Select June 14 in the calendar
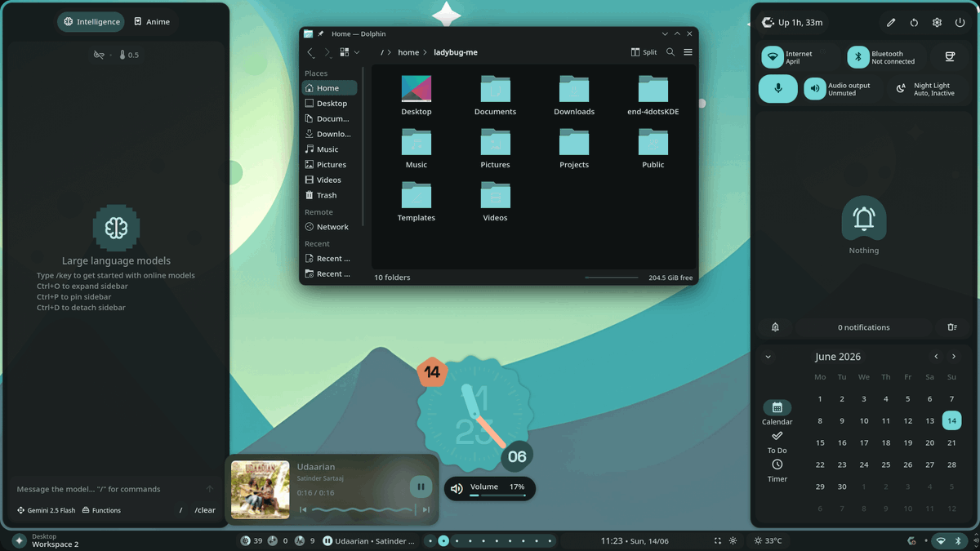Image resolution: width=980 pixels, height=551 pixels. point(951,420)
